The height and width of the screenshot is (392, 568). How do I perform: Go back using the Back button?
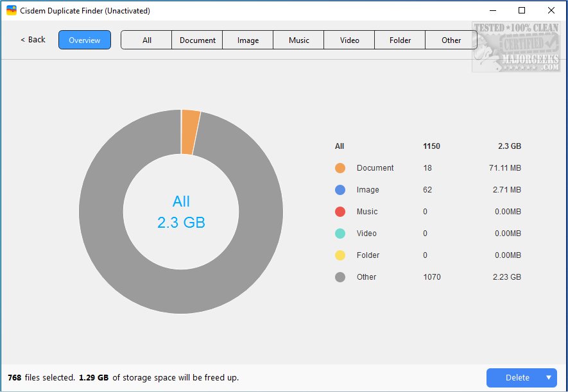33,39
